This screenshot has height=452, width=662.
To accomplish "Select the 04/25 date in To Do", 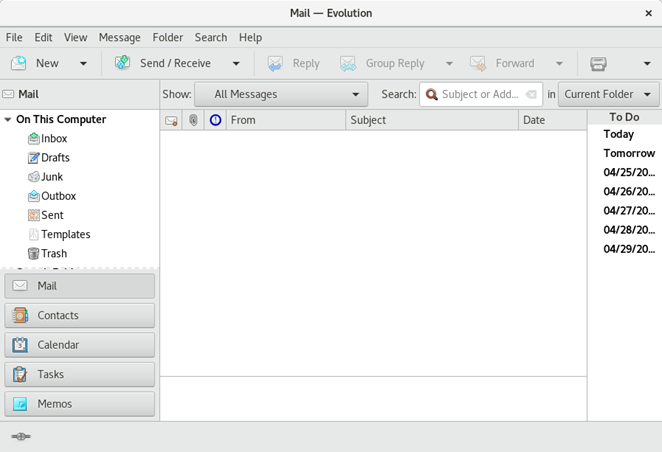I will point(629,172).
